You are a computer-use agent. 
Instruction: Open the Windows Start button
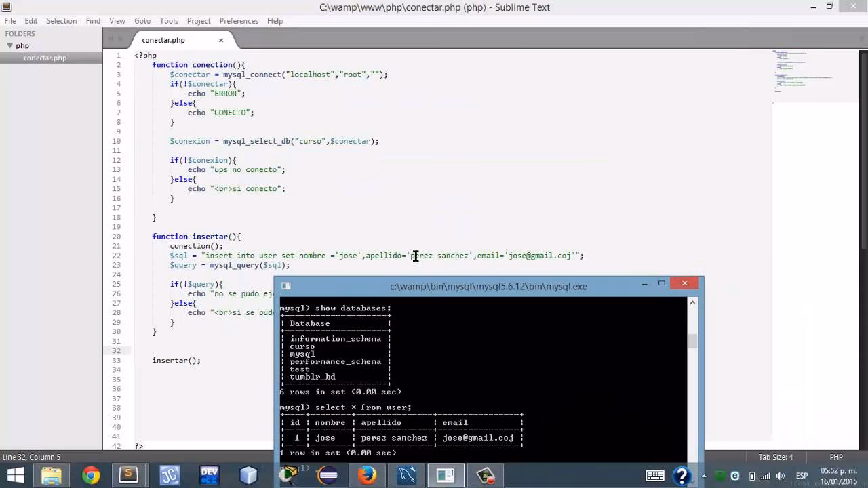pyautogui.click(x=15, y=476)
